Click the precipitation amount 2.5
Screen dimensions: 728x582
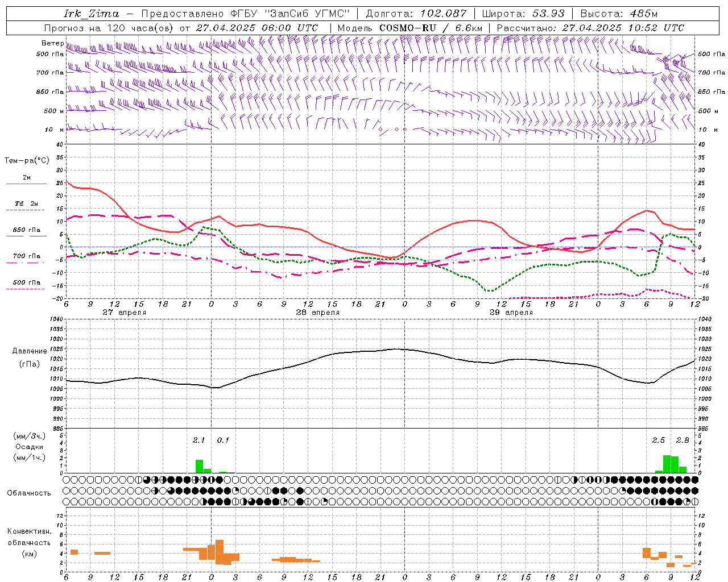pyautogui.click(x=659, y=440)
